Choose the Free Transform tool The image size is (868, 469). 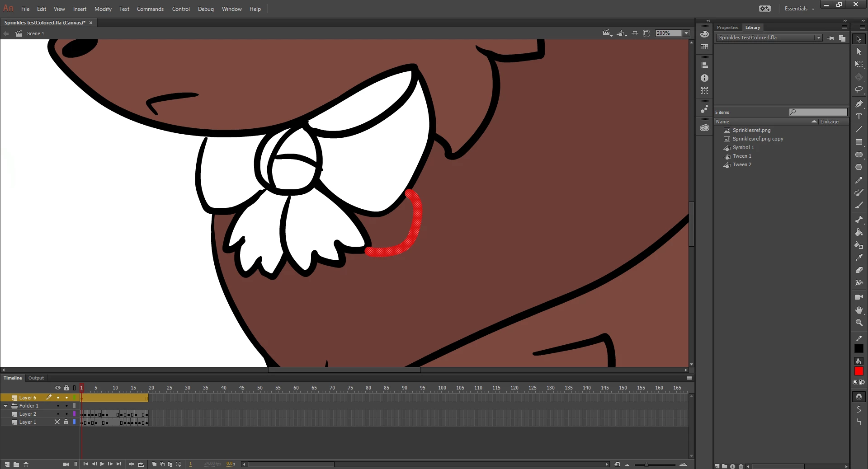point(859,64)
